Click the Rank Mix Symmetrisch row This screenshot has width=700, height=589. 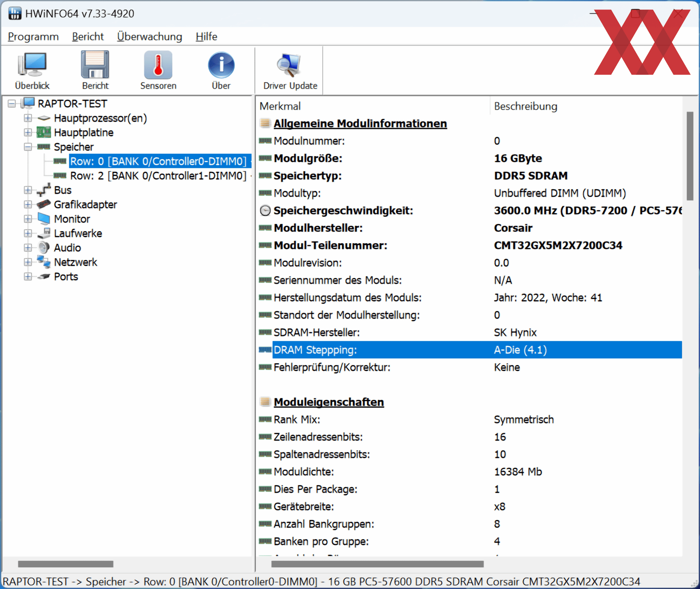pyautogui.click(x=470, y=419)
